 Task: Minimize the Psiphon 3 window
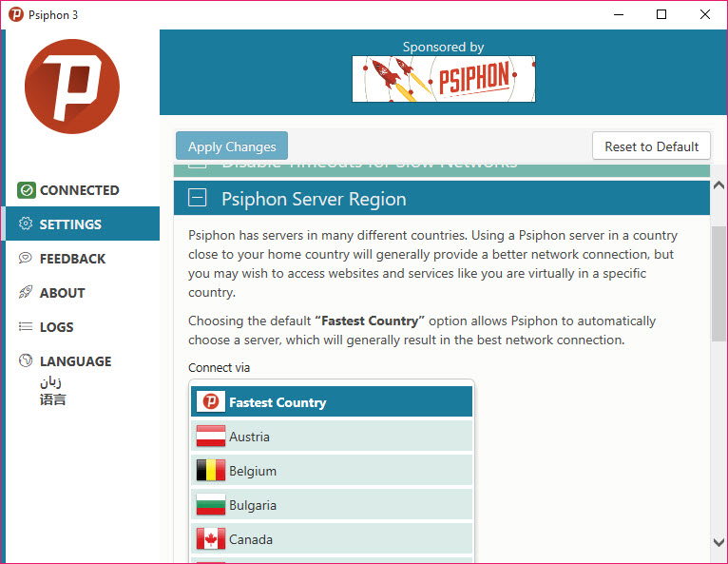pyautogui.click(x=619, y=14)
